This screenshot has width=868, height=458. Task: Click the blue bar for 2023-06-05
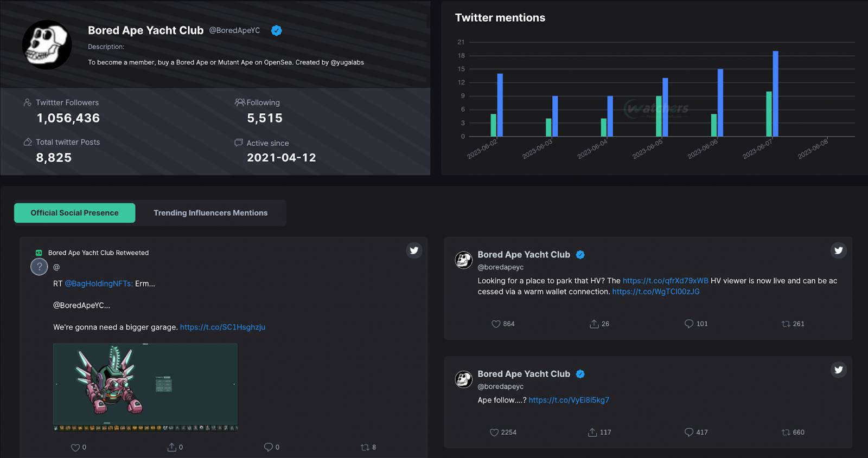pos(665,107)
